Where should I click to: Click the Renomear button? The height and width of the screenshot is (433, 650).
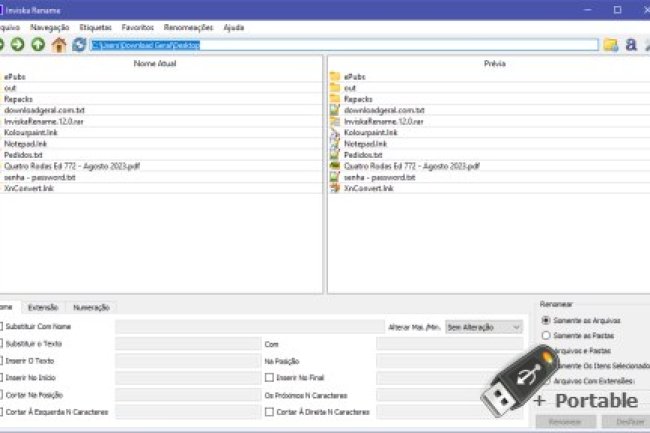(x=565, y=422)
